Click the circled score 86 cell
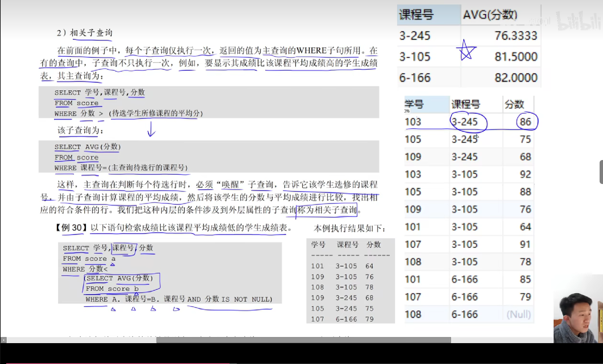The height and width of the screenshot is (364, 603). click(525, 122)
